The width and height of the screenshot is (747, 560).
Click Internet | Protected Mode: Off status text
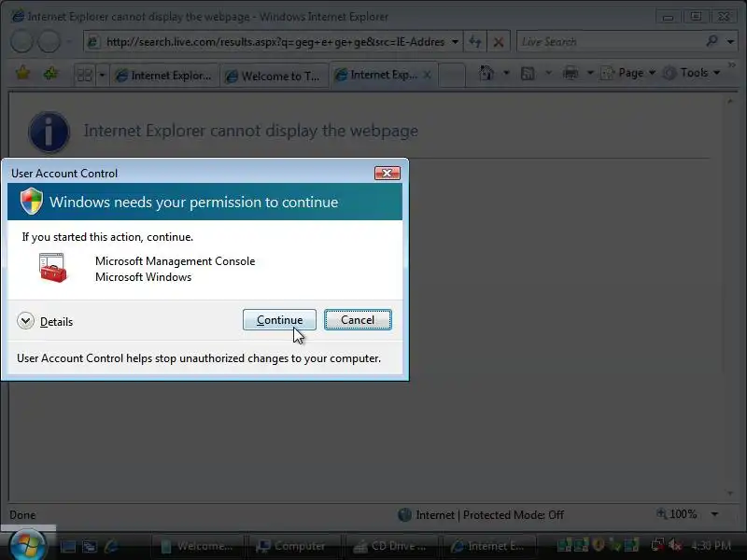489,515
